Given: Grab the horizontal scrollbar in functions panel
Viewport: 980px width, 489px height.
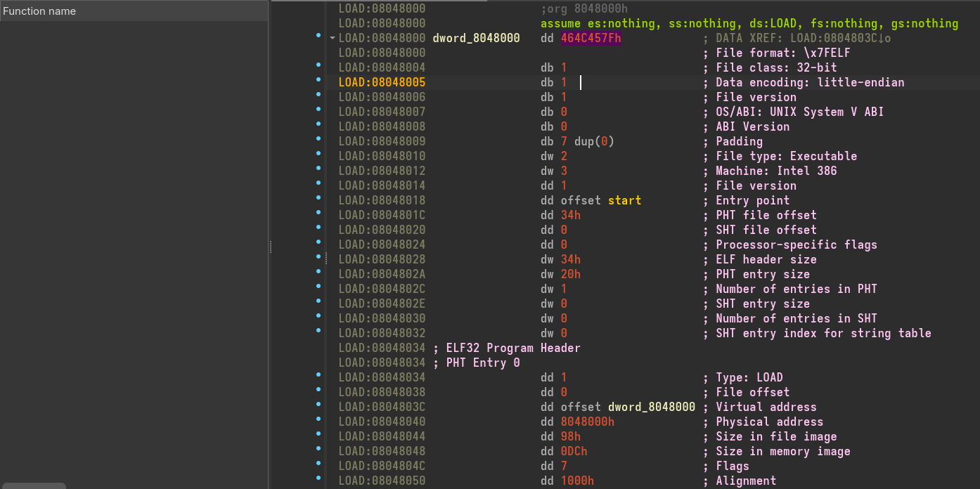Looking at the screenshot, I should coord(33,485).
